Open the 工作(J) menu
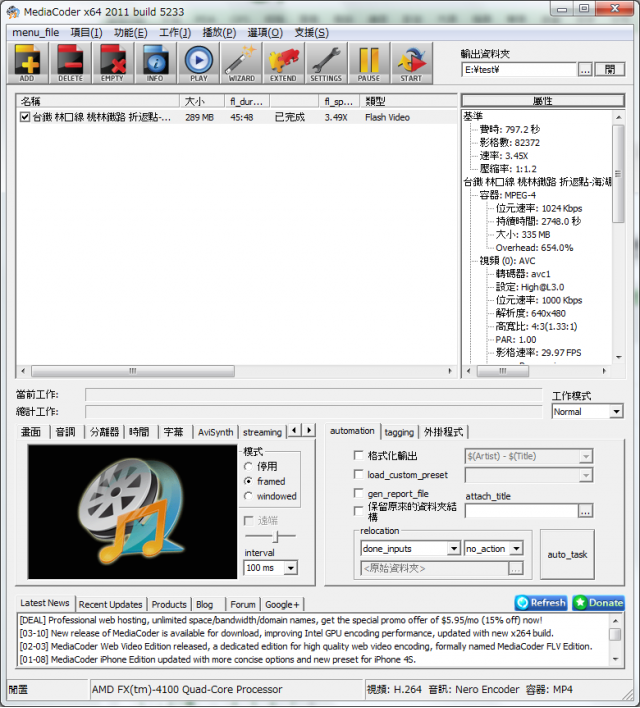 175,33
